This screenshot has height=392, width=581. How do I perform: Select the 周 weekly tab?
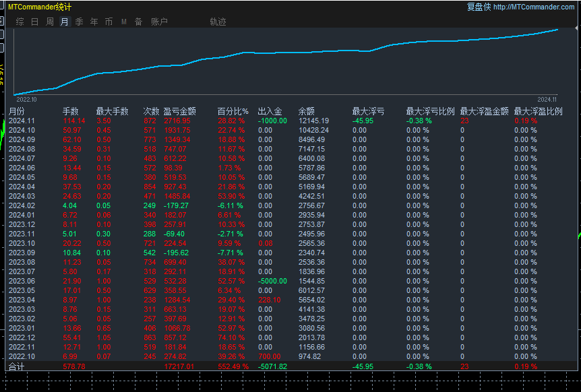pyautogui.click(x=50, y=22)
